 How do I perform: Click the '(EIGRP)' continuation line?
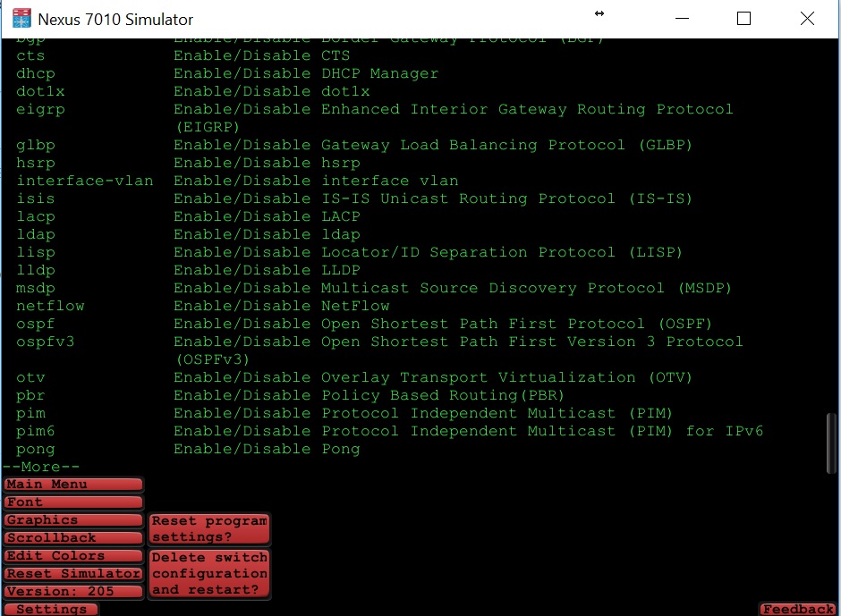point(208,128)
